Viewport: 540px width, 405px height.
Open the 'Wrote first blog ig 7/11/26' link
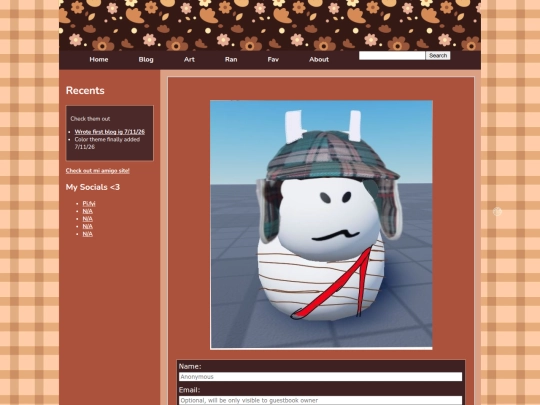pyautogui.click(x=110, y=132)
